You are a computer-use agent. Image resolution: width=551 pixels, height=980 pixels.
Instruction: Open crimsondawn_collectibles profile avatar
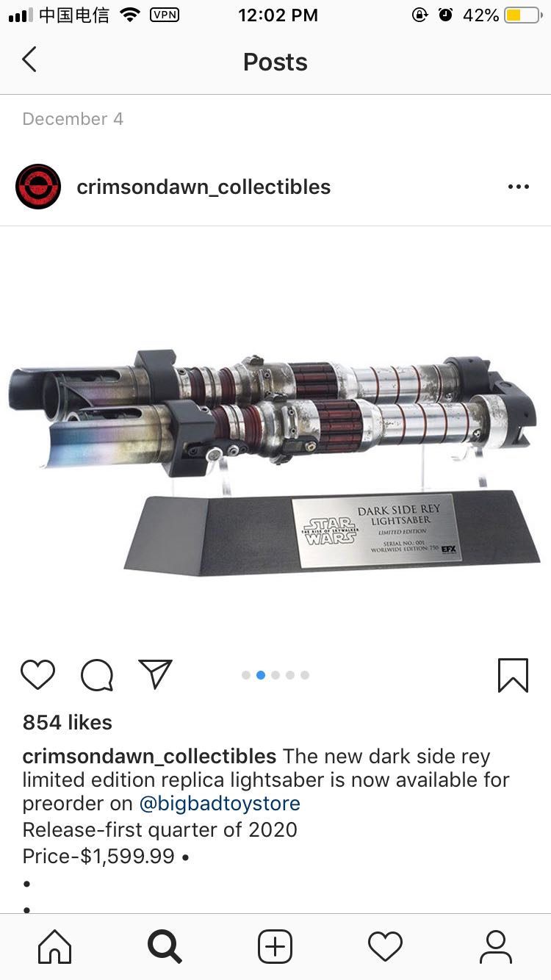[x=38, y=187]
